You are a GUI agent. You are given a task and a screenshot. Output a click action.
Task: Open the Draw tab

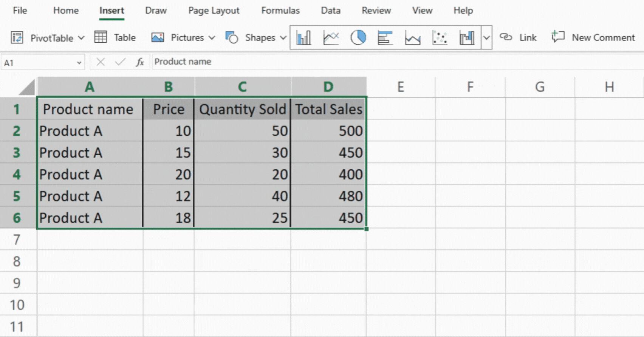tap(156, 11)
